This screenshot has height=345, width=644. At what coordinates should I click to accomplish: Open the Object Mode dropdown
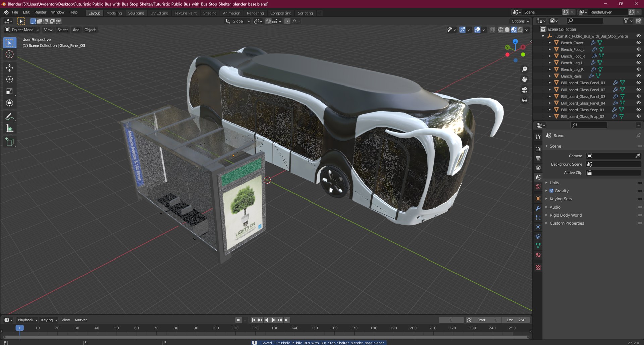[x=22, y=30]
